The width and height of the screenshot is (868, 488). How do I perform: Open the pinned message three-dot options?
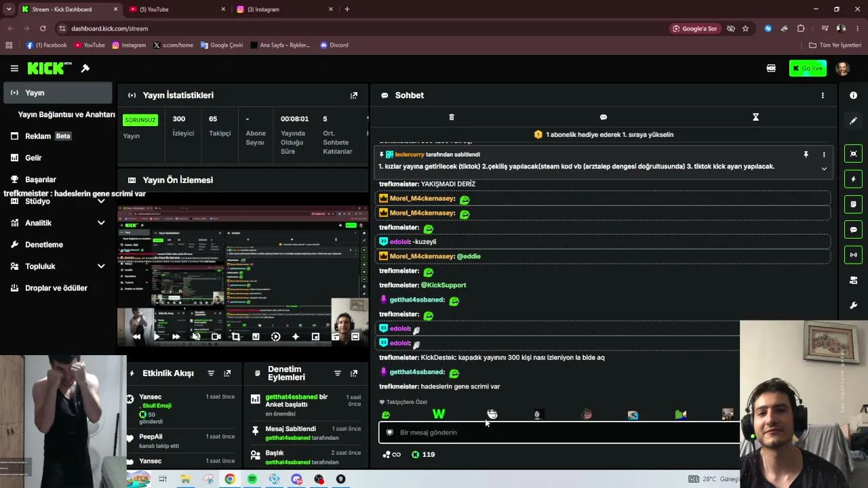[x=824, y=155]
